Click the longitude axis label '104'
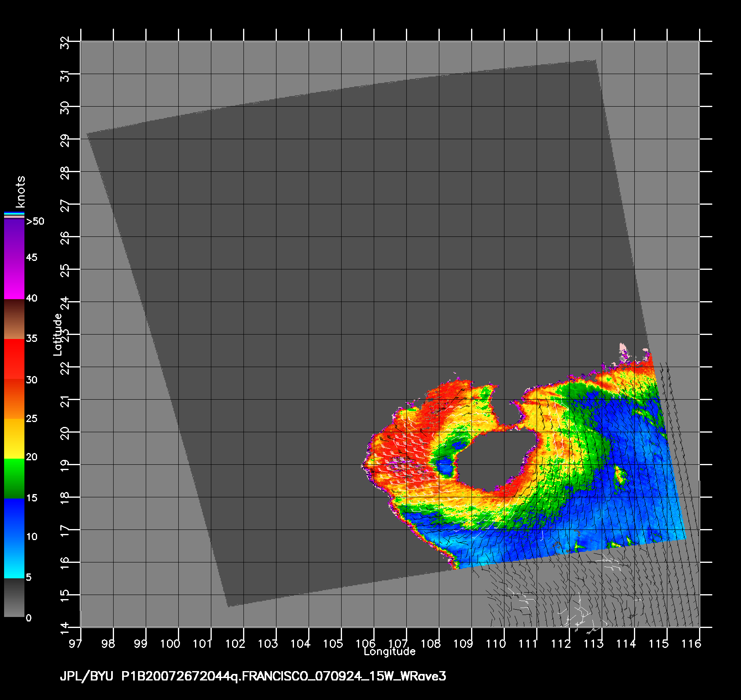The image size is (741, 700). [300, 644]
